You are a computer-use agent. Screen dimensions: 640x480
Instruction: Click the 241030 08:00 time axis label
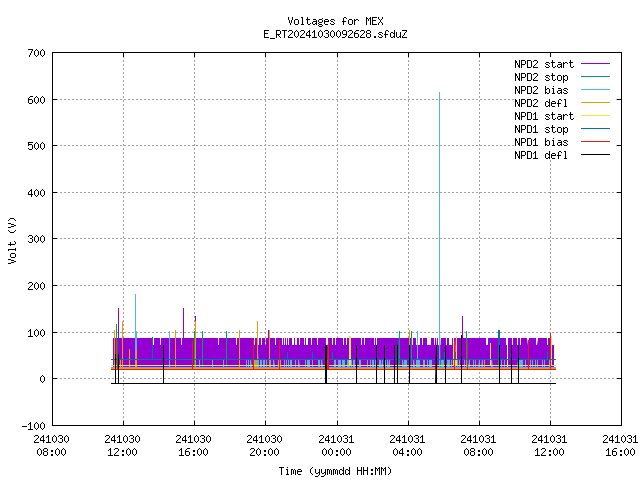[51, 446]
